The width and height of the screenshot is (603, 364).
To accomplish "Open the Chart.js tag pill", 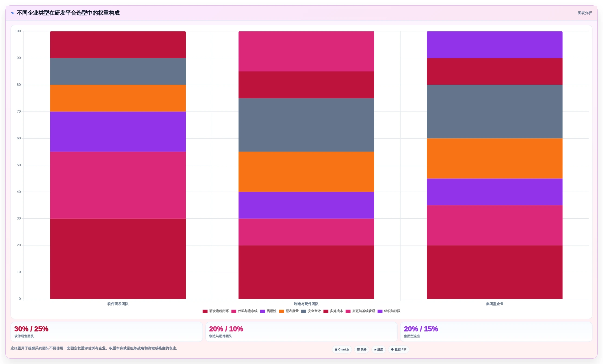I will (x=342, y=350).
